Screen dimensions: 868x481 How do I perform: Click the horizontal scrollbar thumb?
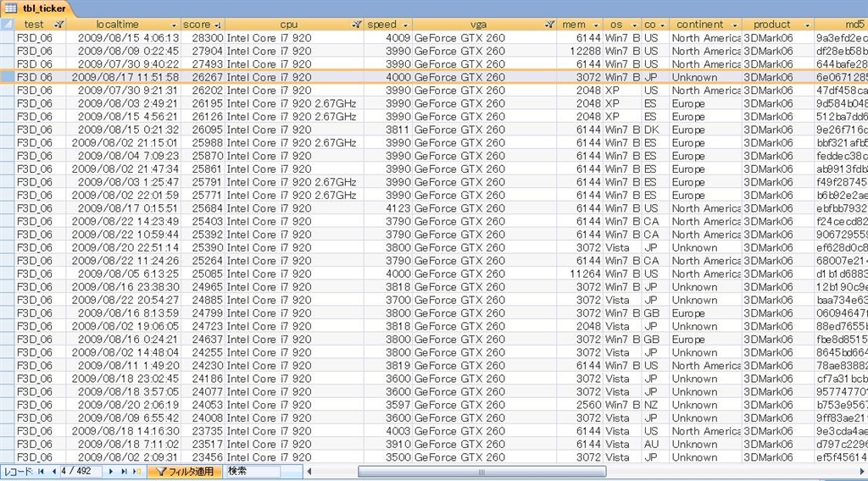coord(481,472)
